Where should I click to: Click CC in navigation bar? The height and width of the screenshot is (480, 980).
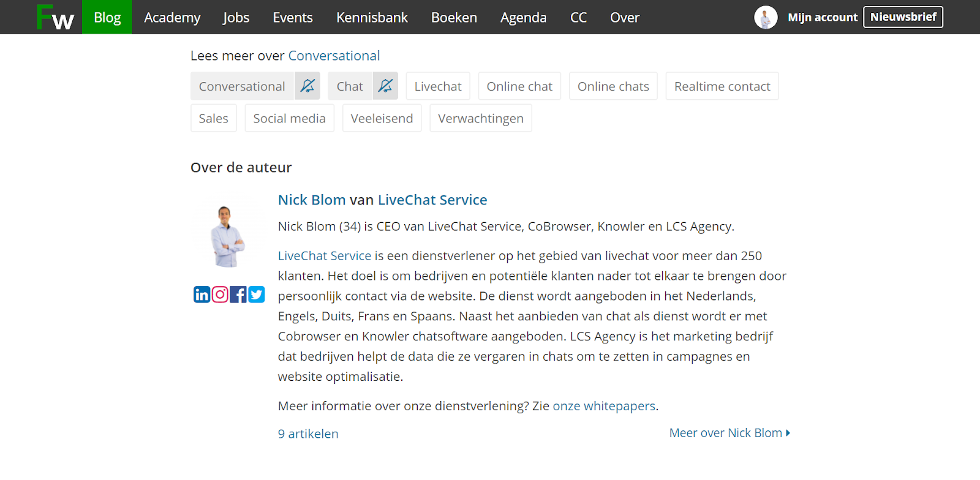578,17
